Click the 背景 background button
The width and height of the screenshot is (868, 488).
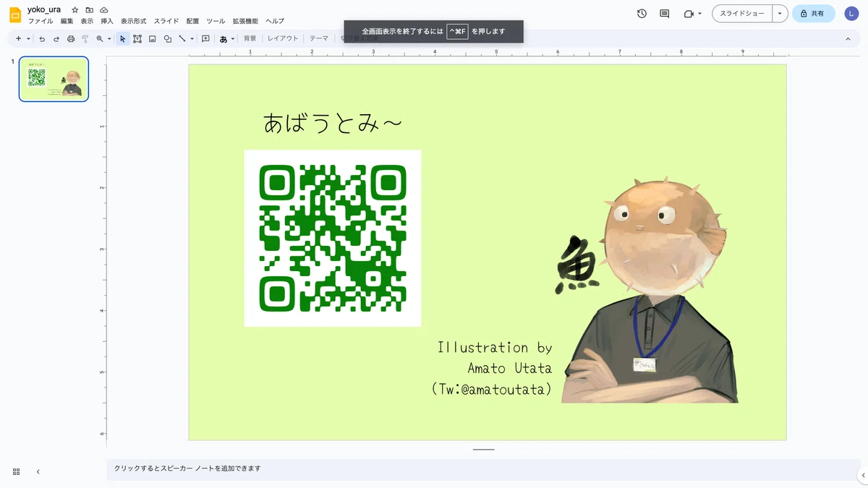click(250, 38)
